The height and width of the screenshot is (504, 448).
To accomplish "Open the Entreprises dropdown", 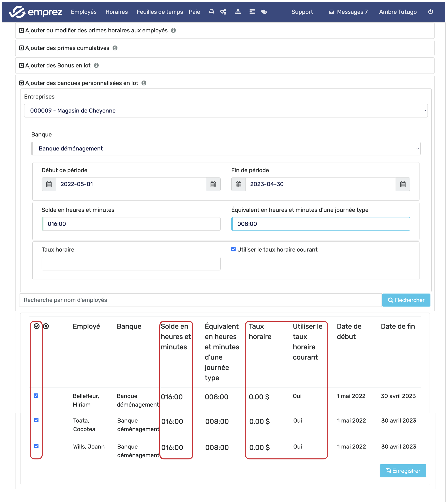I will 226,110.
